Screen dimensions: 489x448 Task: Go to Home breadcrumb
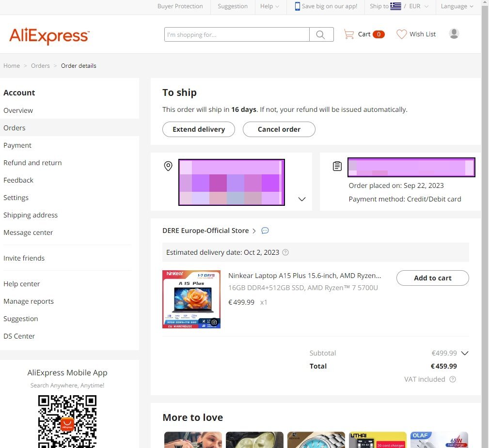point(12,66)
